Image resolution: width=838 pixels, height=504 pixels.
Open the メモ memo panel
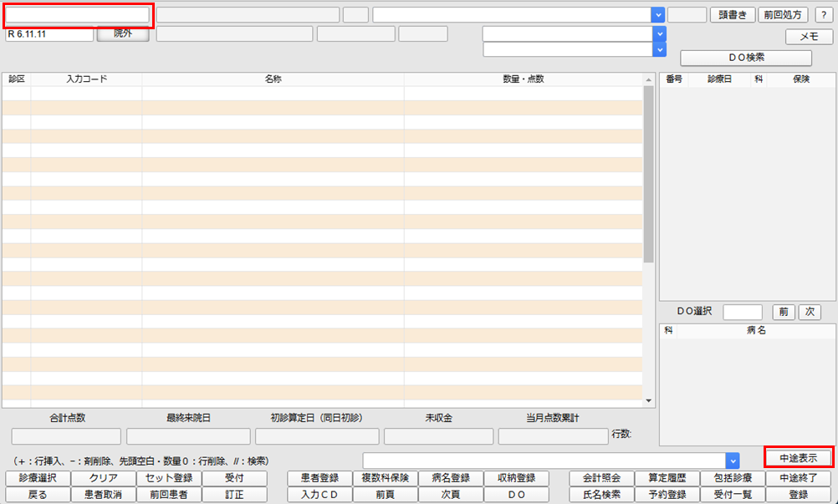coord(807,36)
